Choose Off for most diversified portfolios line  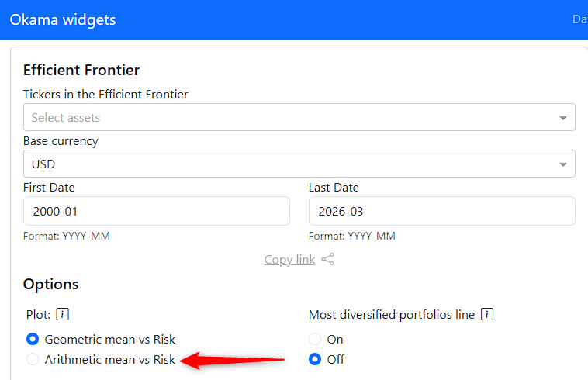315,359
